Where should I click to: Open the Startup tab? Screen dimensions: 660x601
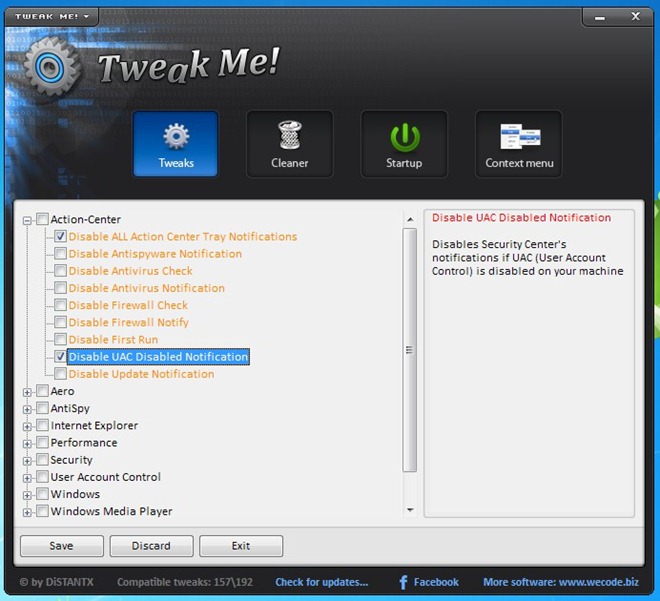click(404, 144)
